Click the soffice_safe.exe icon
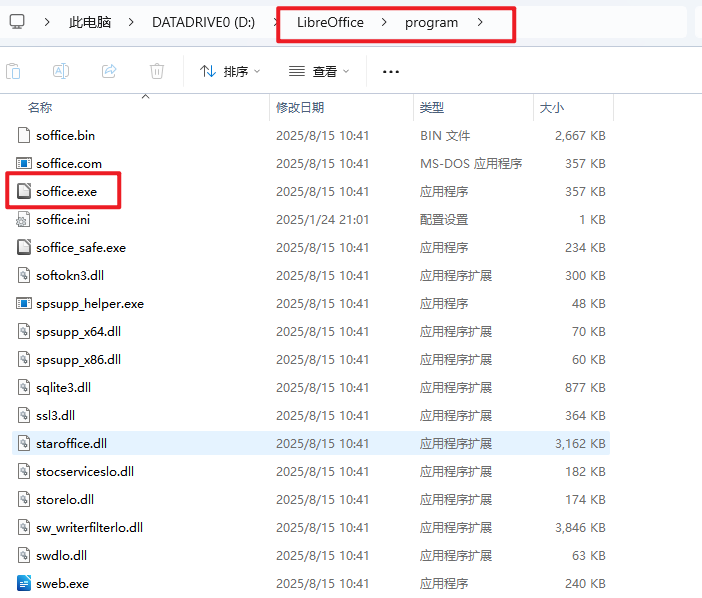Viewport: 702px width, 598px height. (x=24, y=247)
